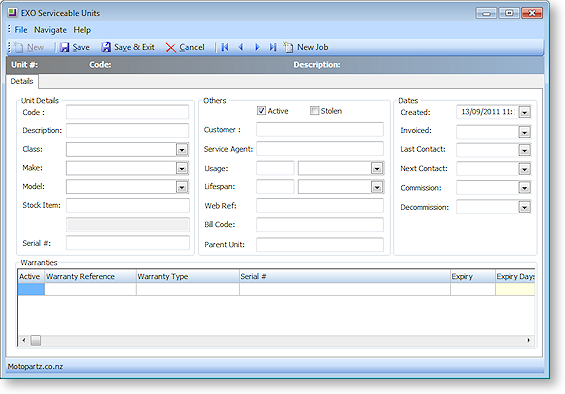
Task: Go to the previous record arrow
Action: (241, 47)
